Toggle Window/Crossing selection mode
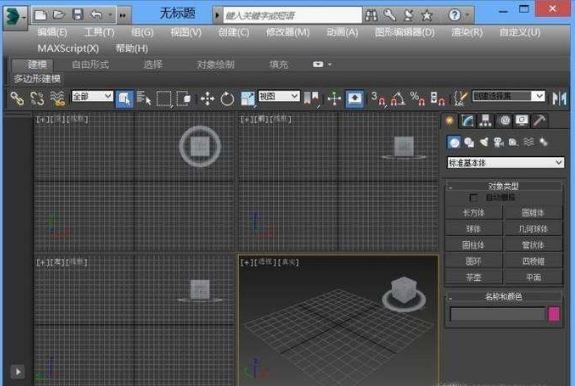 click(184, 98)
